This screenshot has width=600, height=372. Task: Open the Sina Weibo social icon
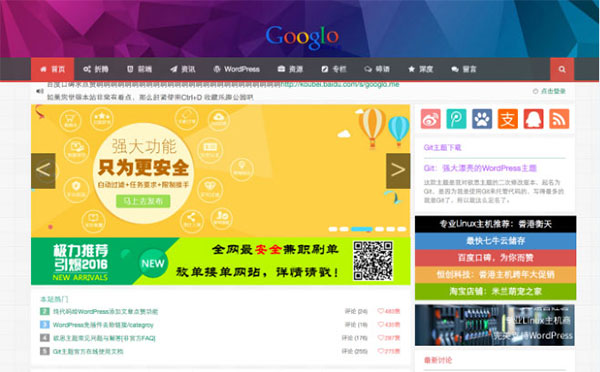pos(430,119)
